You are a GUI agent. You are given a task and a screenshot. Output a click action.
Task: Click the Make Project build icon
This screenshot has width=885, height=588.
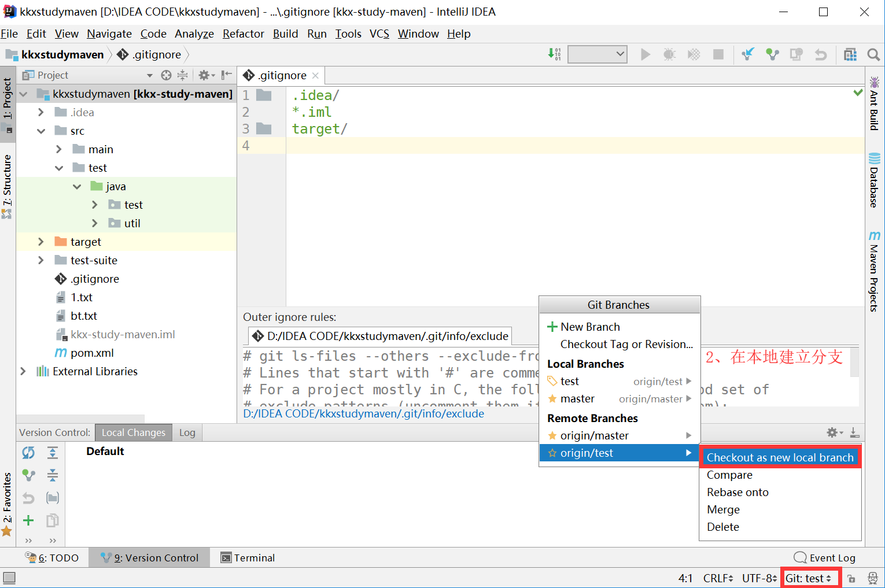pos(554,54)
